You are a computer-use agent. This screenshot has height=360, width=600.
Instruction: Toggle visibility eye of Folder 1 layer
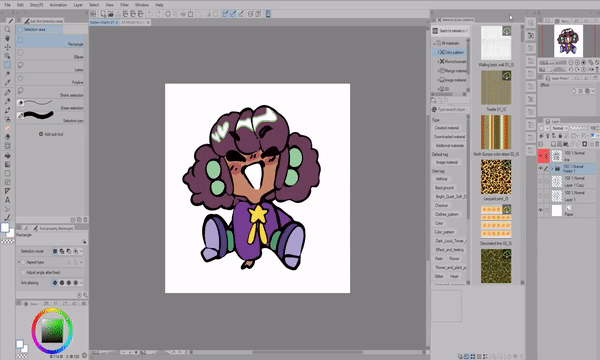541,169
